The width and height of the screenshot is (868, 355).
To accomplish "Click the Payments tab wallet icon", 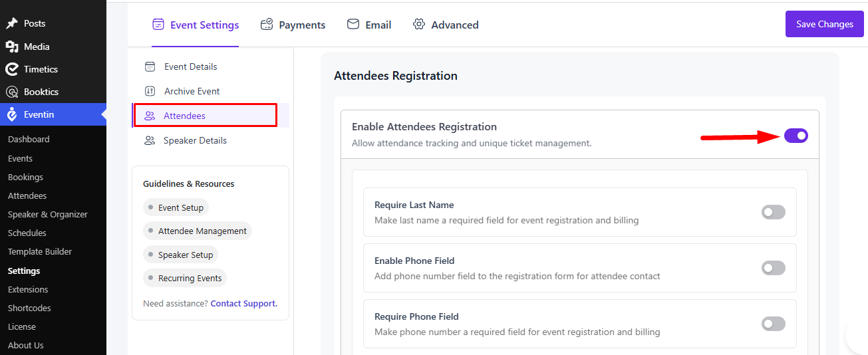I will pyautogui.click(x=267, y=25).
